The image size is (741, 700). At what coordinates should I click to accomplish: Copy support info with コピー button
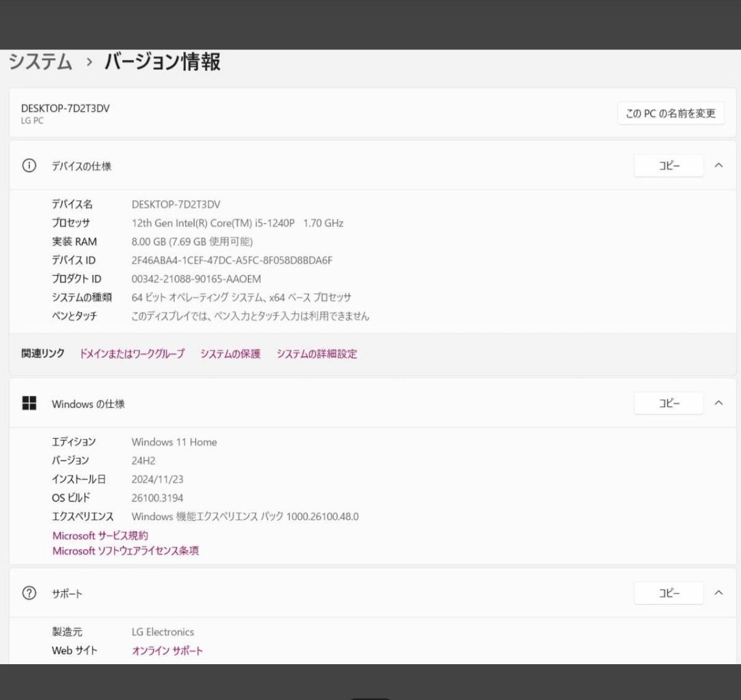click(x=669, y=592)
